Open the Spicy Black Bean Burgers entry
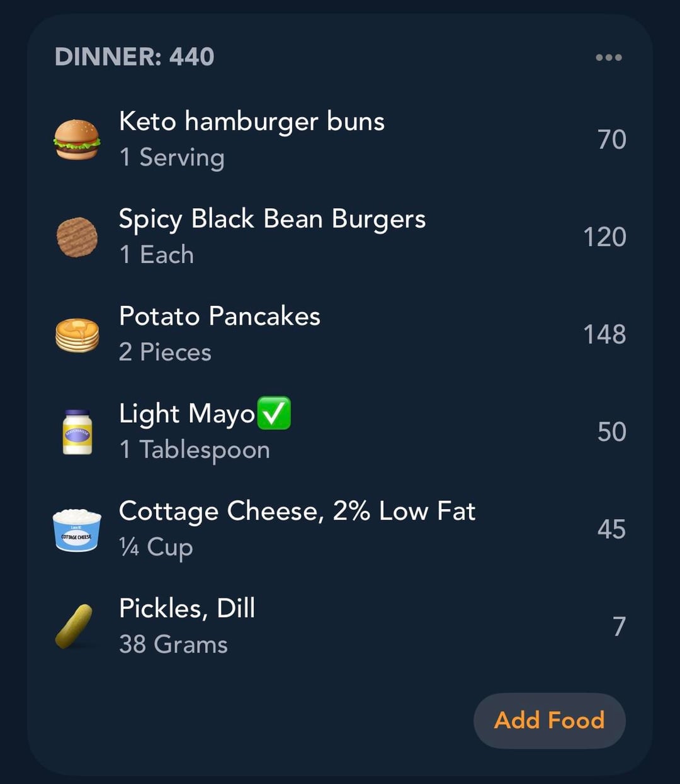This screenshot has height=784, width=680. click(x=272, y=219)
